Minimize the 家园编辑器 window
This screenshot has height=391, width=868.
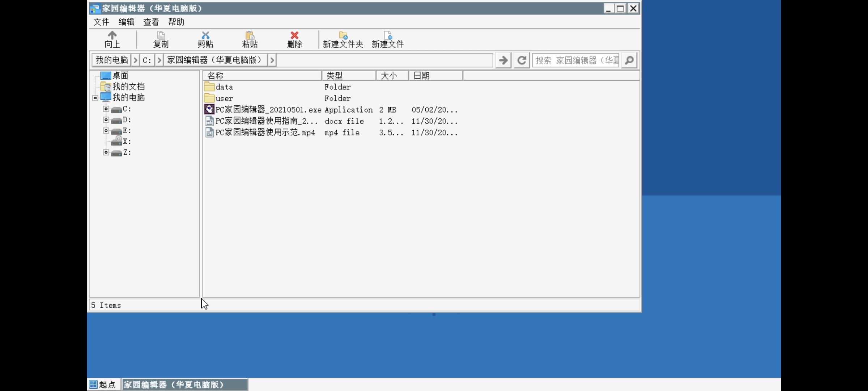pos(609,8)
